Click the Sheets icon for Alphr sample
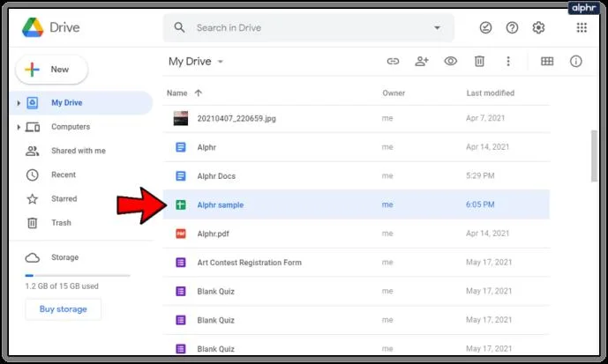The height and width of the screenshot is (364, 608). pyautogui.click(x=181, y=204)
